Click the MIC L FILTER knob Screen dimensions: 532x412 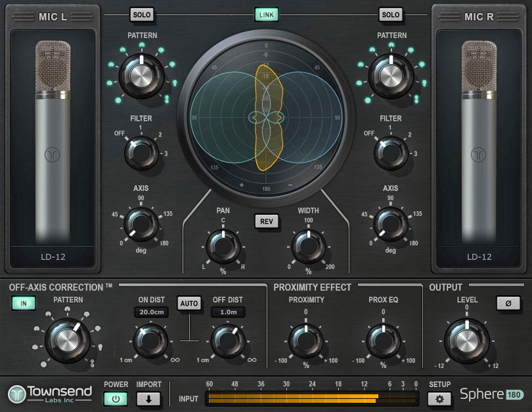(x=141, y=153)
